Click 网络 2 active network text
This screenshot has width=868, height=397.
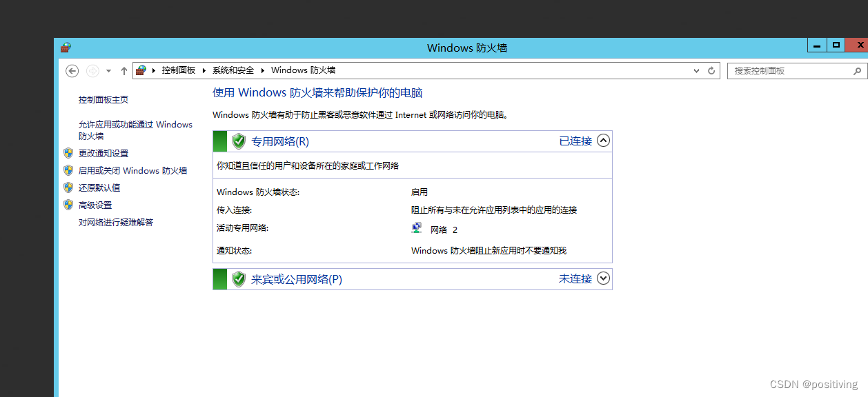[444, 230]
